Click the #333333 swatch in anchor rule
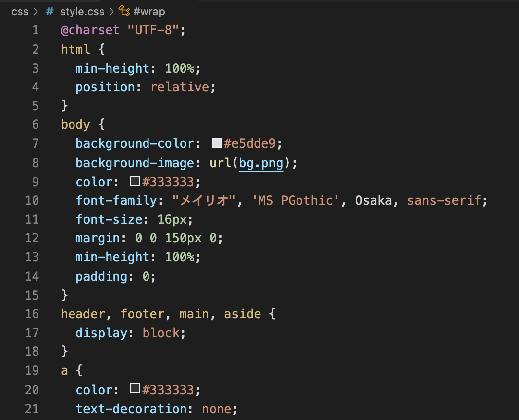Viewport: 519px width, 420px height. [135, 389]
